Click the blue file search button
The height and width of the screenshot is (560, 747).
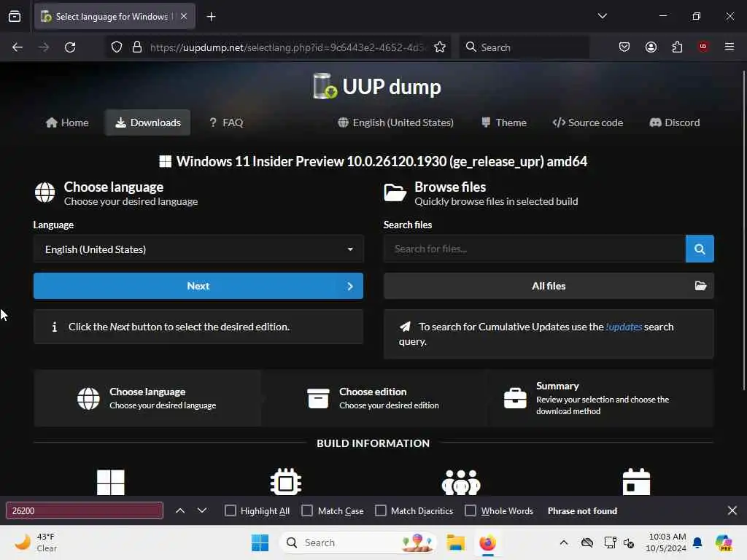pos(700,249)
